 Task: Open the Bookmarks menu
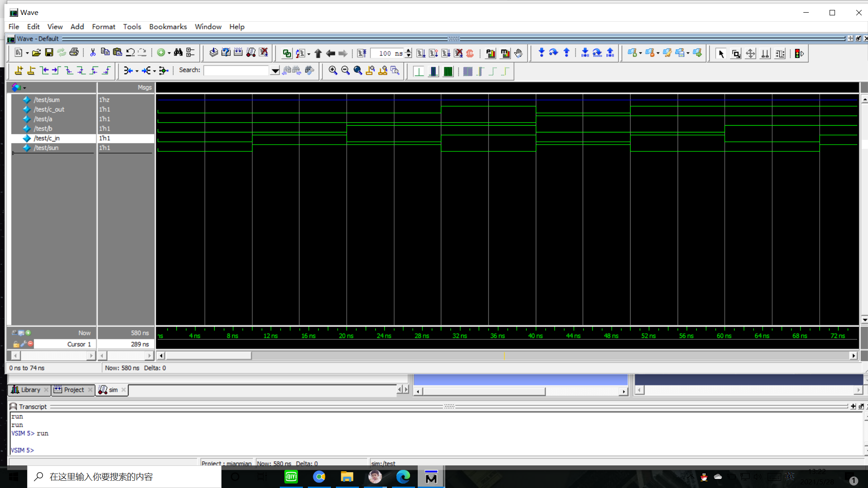[168, 27]
